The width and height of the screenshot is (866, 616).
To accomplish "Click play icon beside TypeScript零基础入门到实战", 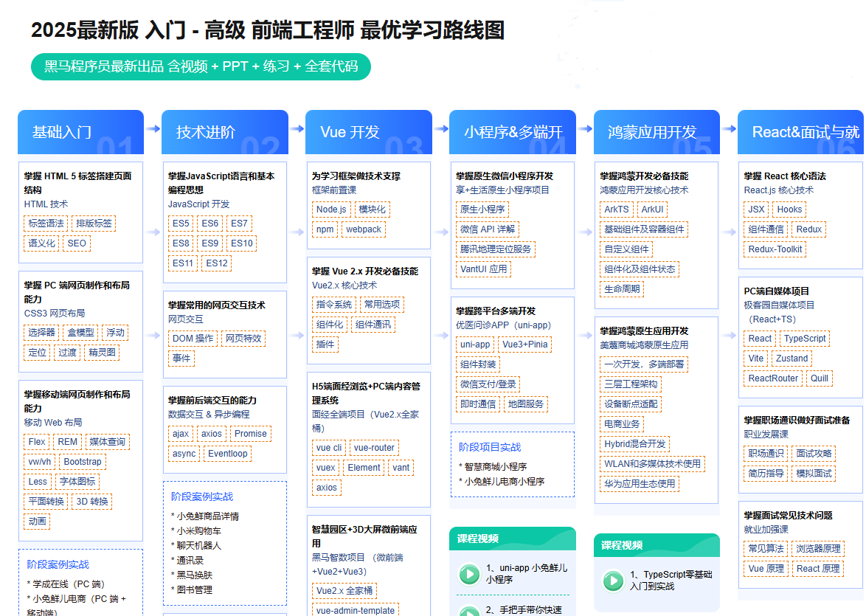I will tap(613, 580).
